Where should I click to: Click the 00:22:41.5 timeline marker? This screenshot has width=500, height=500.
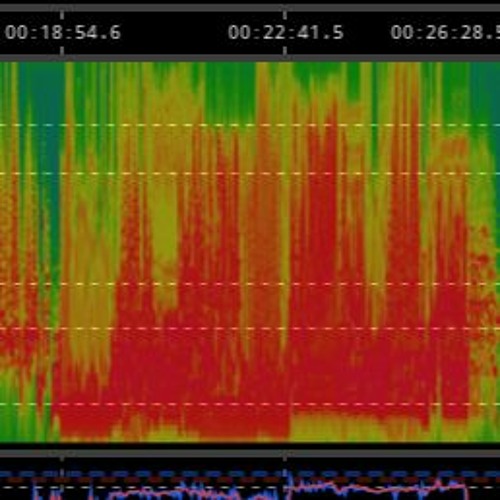[x=286, y=33]
